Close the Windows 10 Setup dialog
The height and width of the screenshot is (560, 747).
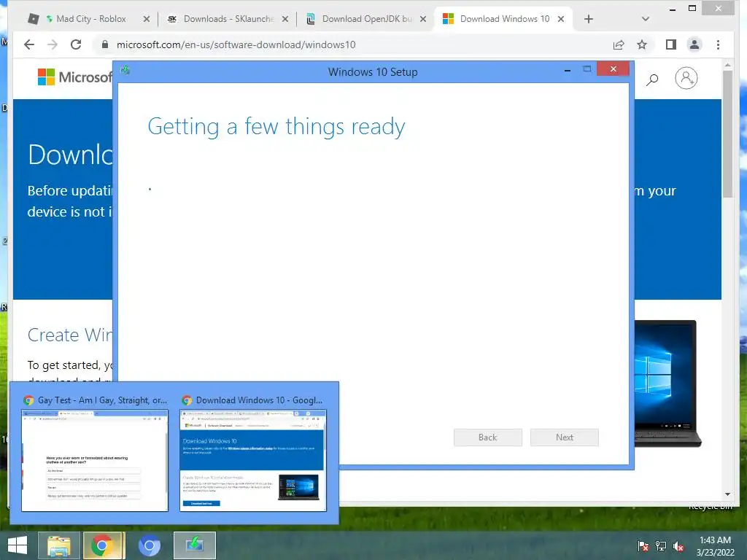coord(613,69)
